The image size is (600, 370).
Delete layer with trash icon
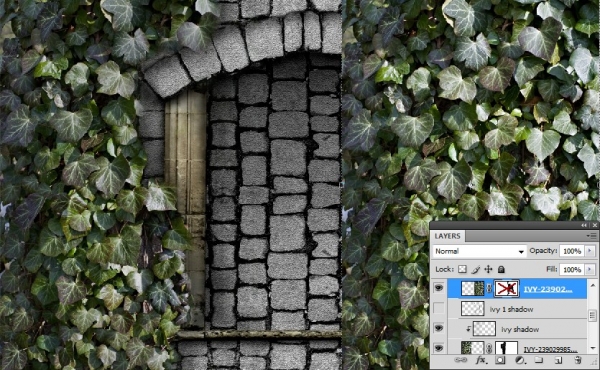point(578,360)
